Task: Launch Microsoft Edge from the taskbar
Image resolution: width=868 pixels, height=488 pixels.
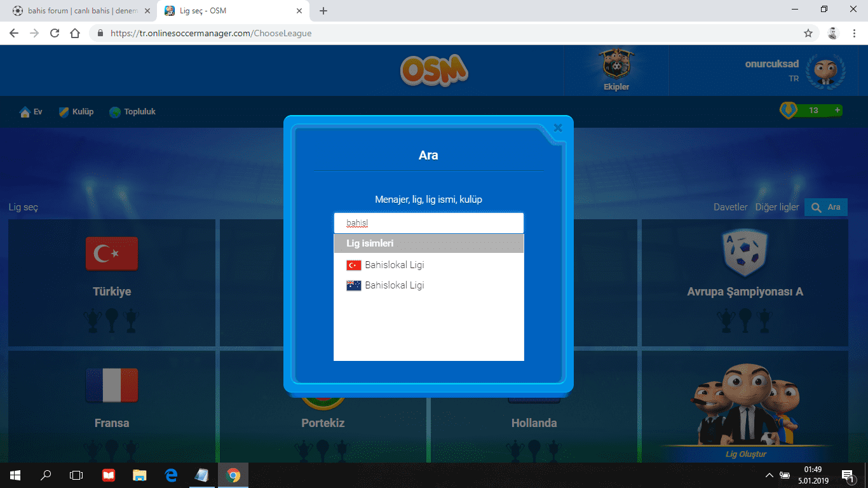Action: 170,475
